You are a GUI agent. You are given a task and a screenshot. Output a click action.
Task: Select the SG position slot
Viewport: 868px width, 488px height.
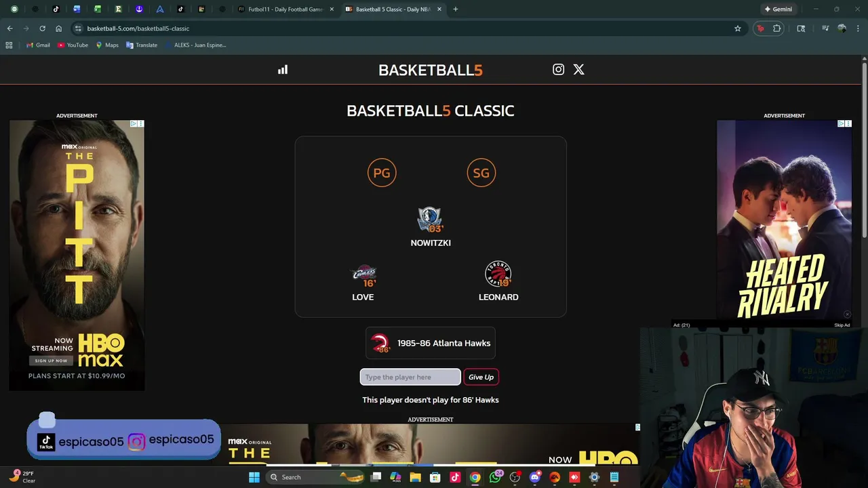pyautogui.click(x=481, y=173)
